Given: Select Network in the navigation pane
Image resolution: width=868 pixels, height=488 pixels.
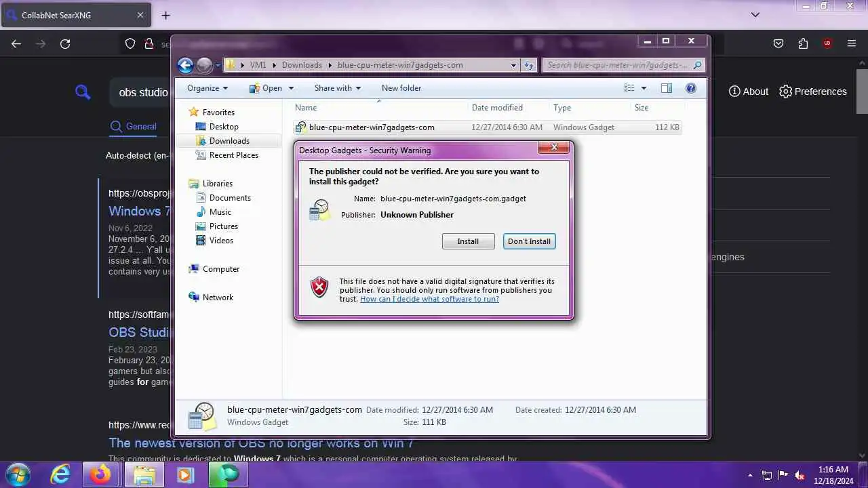Looking at the screenshot, I should pos(218,298).
